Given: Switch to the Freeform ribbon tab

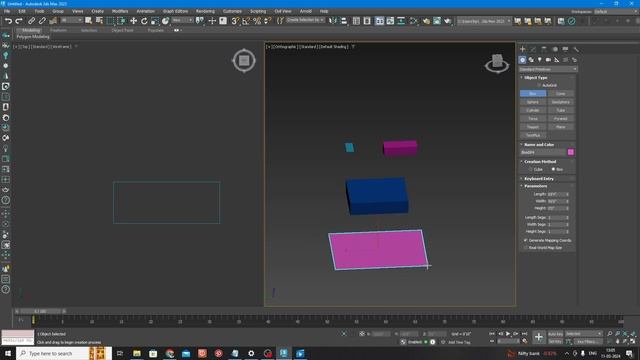Looking at the screenshot, I should coord(58,30).
